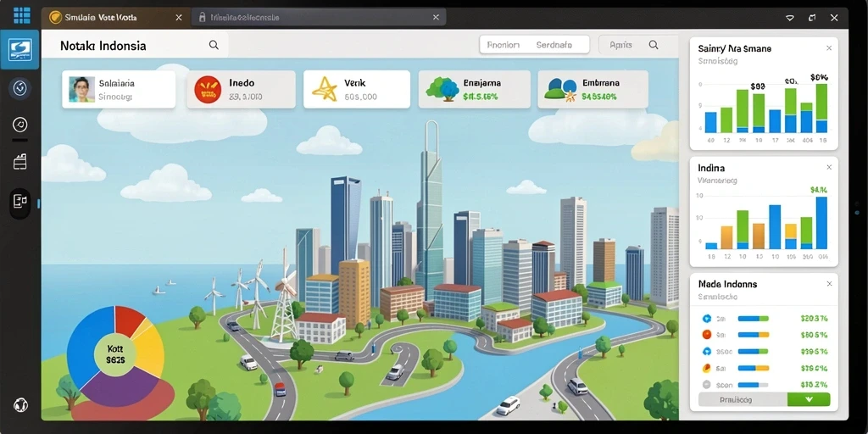Click the Apits search field

click(x=637, y=46)
